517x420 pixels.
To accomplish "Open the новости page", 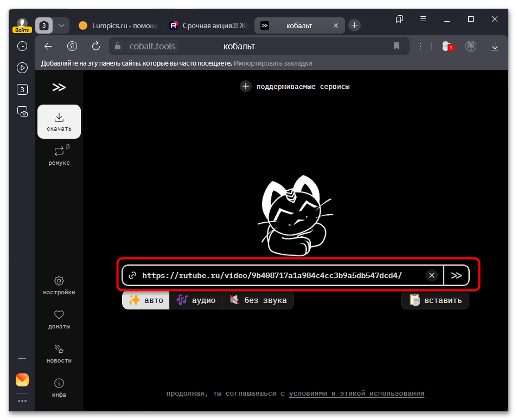I will pos(59,354).
